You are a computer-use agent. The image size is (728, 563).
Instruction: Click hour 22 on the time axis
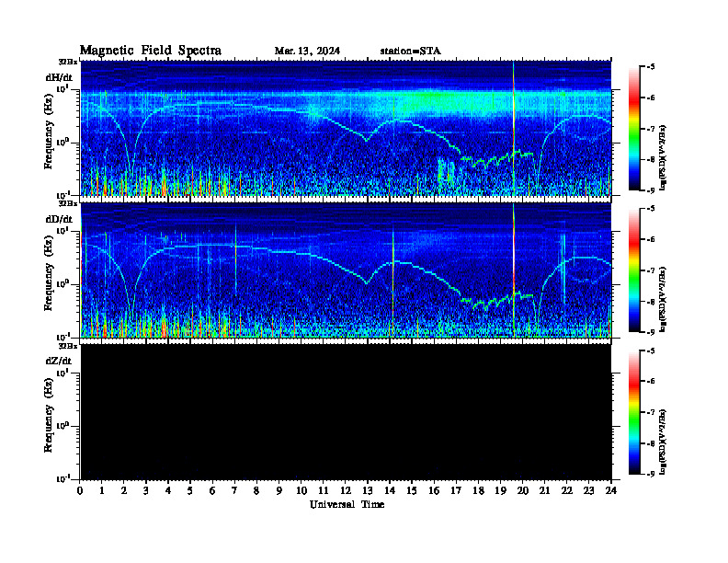566,490
